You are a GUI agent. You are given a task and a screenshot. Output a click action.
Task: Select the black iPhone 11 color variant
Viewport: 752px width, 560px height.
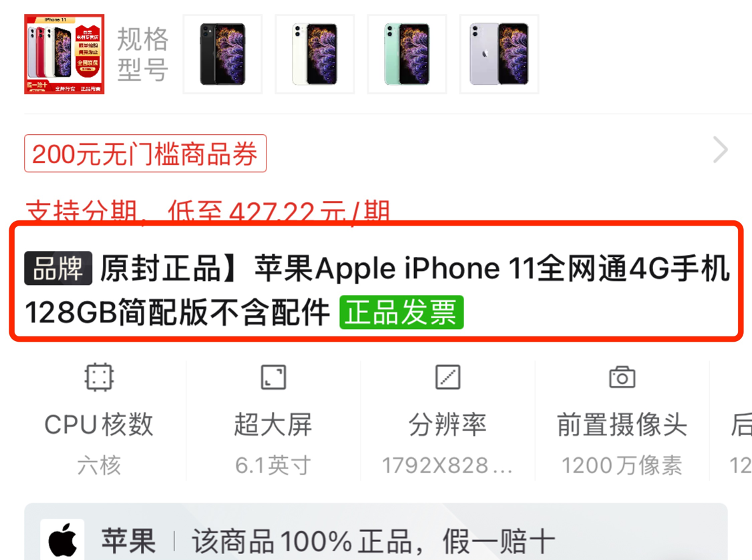[x=222, y=54]
